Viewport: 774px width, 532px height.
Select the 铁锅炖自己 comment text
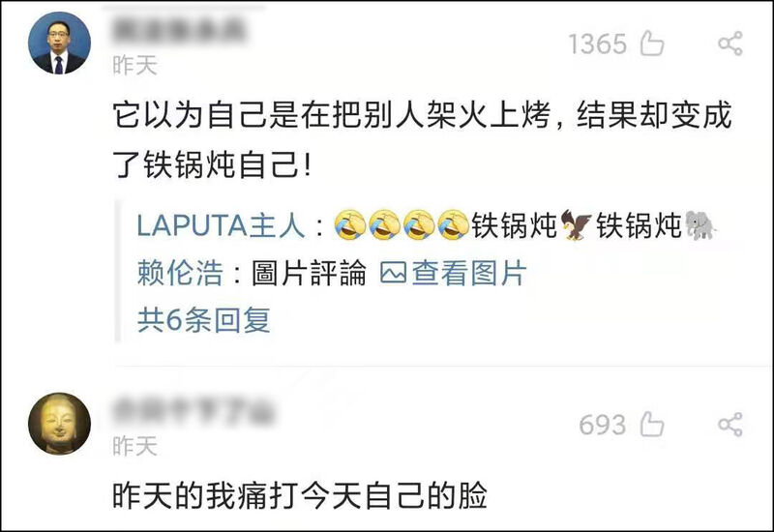click(422, 139)
